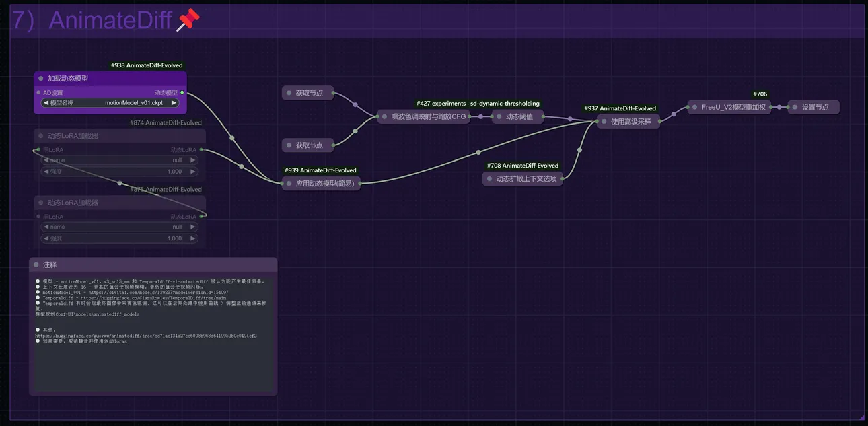Select the 加载动态模型 node title
Screen dimensions: 868x426
(68, 79)
